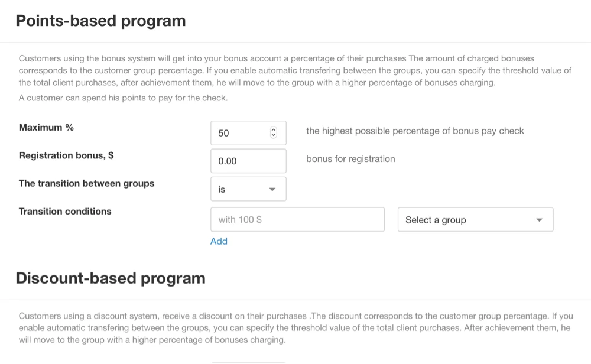Click the caret arrow on Select a group
The image size is (591, 364).
(540, 220)
